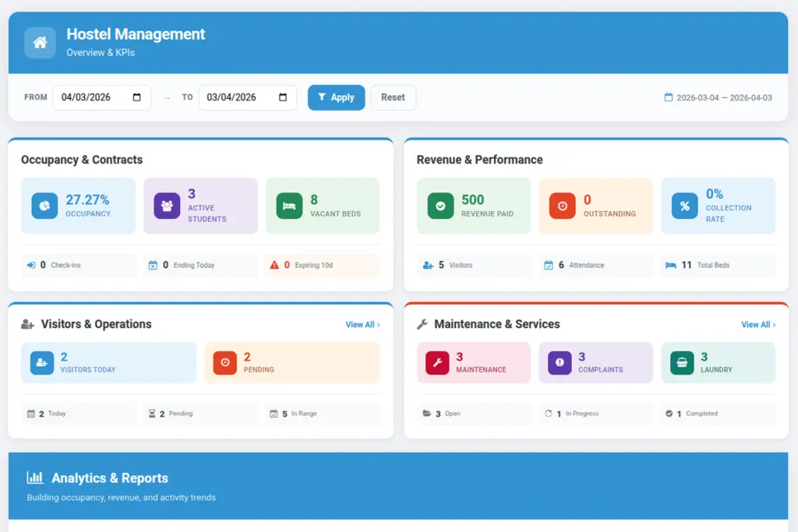Click the Active Students people icon
This screenshot has width=798, height=532.
coord(167,206)
